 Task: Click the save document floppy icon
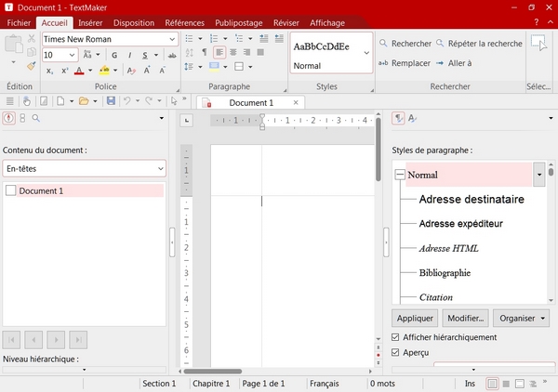click(111, 101)
